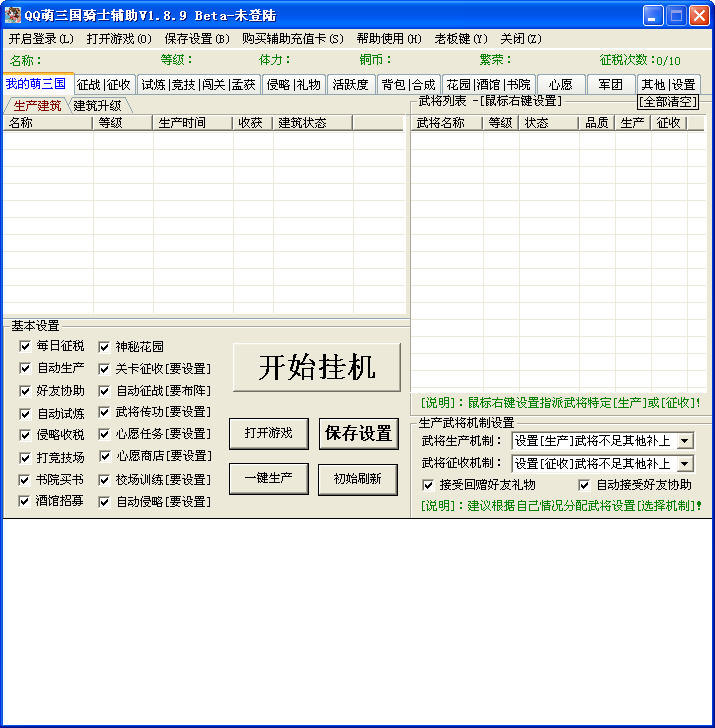Disable the 自动征战[要布阵] checkbox
The image size is (715, 728).
pos(104,391)
